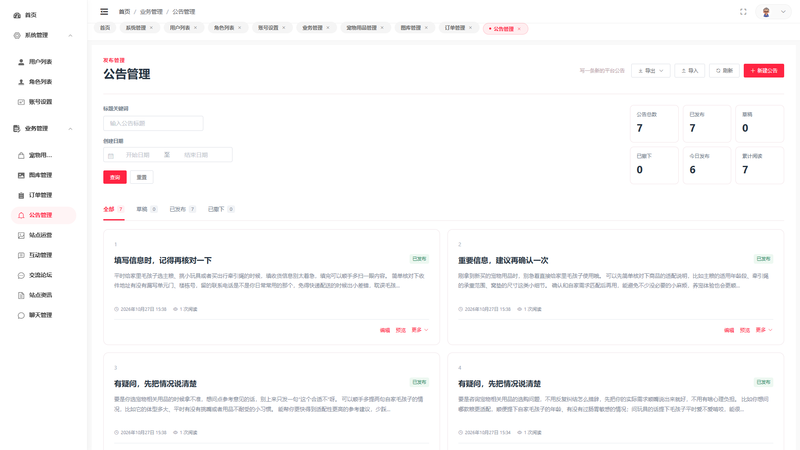This screenshot has width=800, height=450.
Task: Click the 新建公告 button
Action: coord(764,71)
